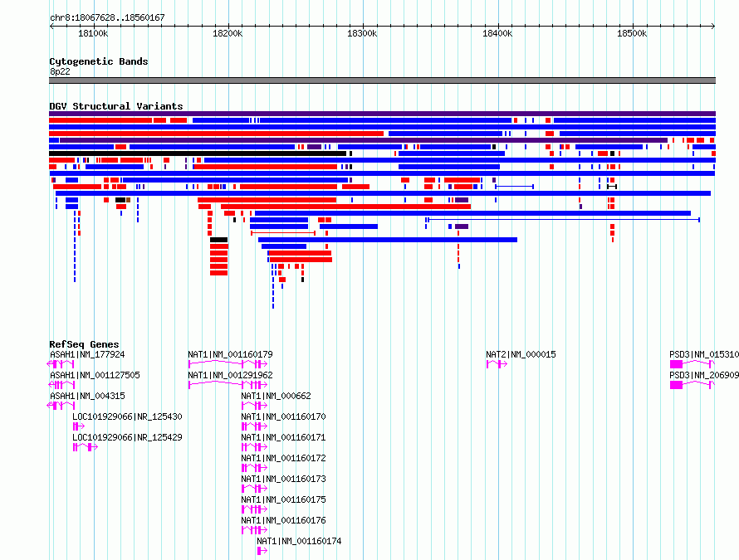Click the NAT1|NM_001160171 gene label
Screen dimensions: 739x560
tap(283, 437)
